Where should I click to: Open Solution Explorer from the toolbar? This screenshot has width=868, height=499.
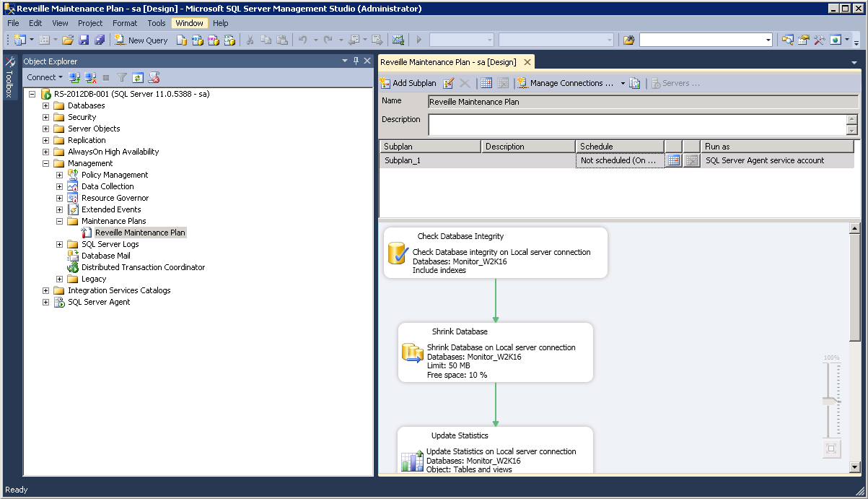tap(787, 40)
